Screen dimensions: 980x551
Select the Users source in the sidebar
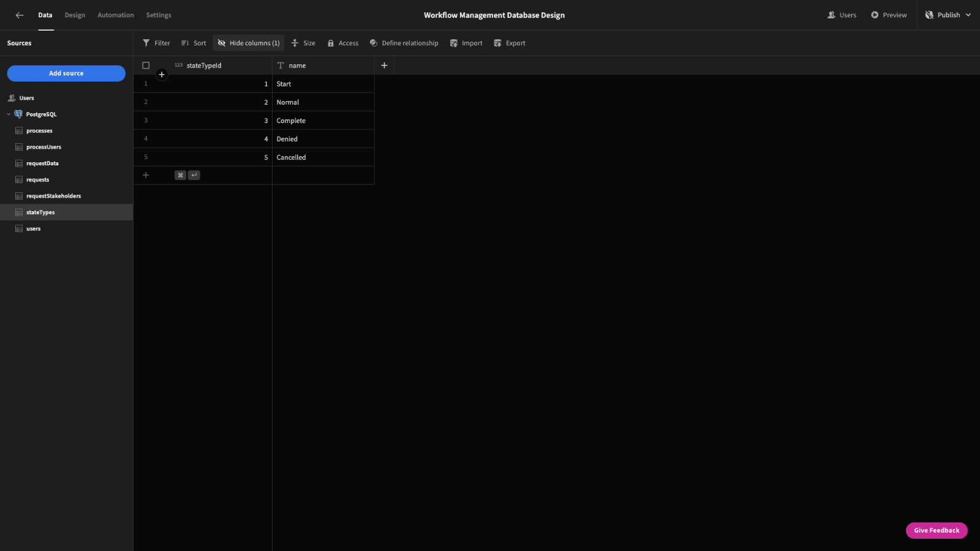click(x=66, y=98)
